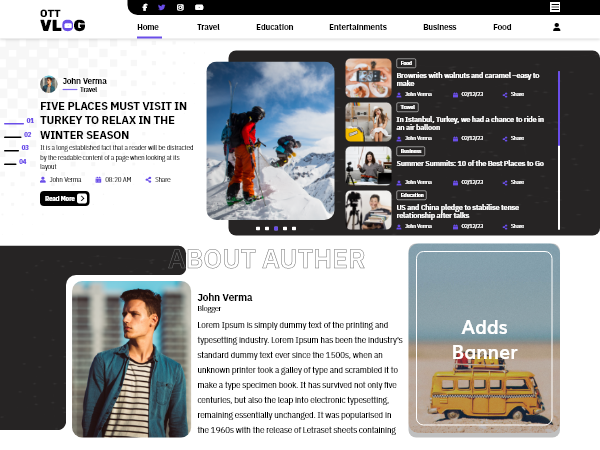Click the share icon under Turkey article
Image resolution: width=600 pixels, height=450 pixels.
coord(148,179)
